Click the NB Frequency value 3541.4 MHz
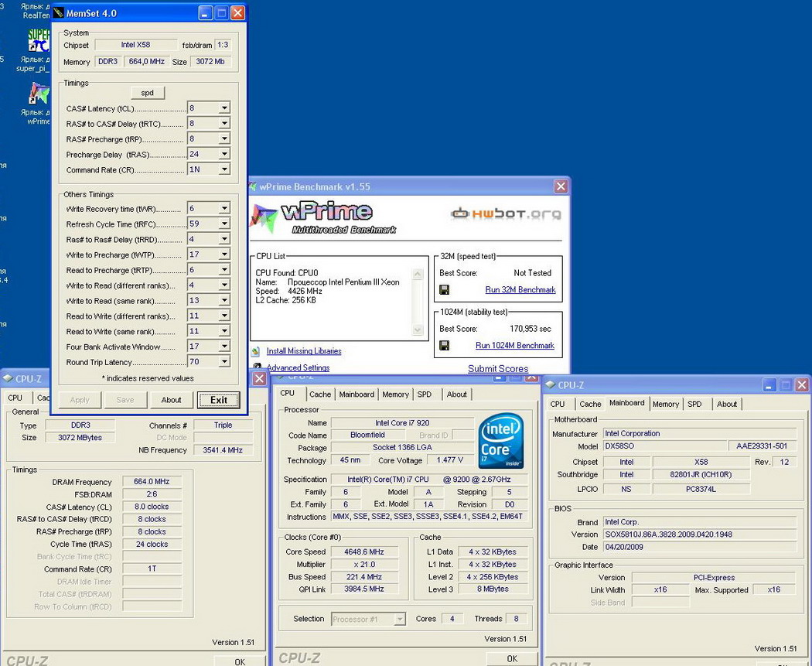Viewport: 812px width, 666px height. [x=223, y=450]
